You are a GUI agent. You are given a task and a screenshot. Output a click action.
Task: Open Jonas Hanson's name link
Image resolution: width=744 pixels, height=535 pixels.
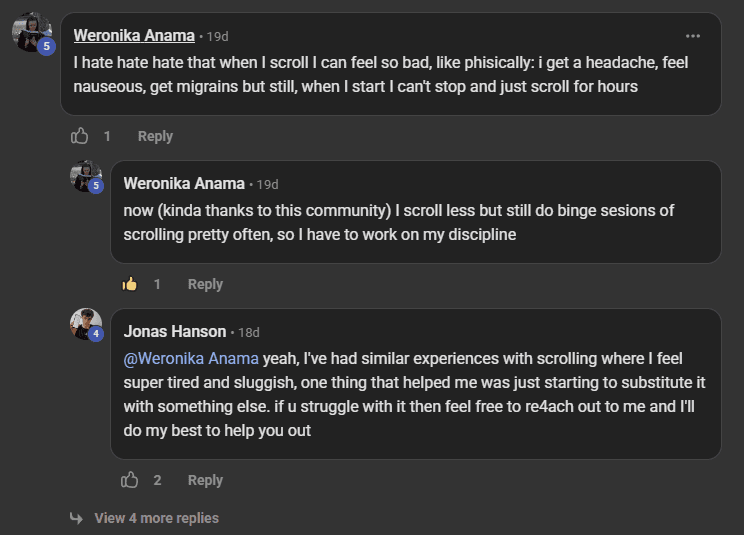pyautogui.click(x=175, y=331)
